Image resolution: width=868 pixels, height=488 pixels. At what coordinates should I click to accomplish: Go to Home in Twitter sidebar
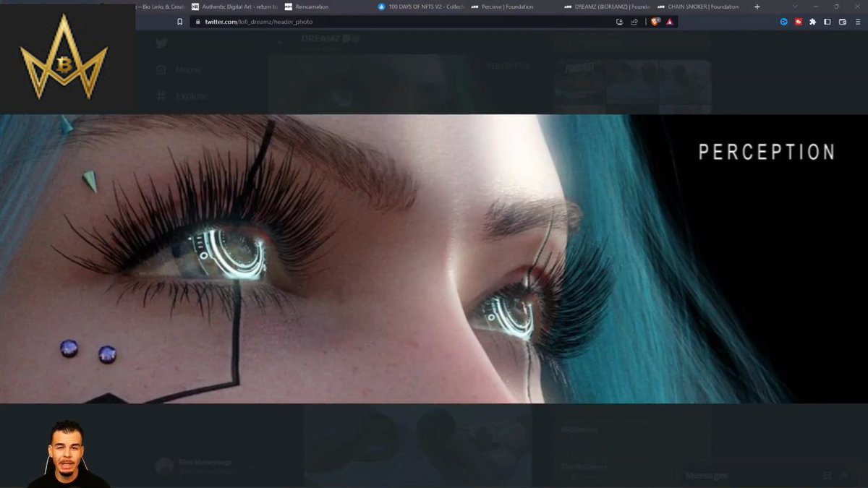click(x=179, y=69)
